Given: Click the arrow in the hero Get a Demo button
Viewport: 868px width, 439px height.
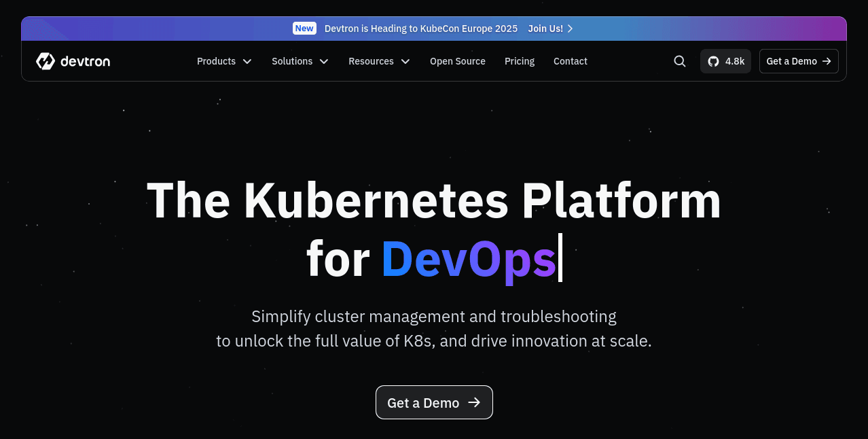Looking at the screenshot, I should pos(474,403).
